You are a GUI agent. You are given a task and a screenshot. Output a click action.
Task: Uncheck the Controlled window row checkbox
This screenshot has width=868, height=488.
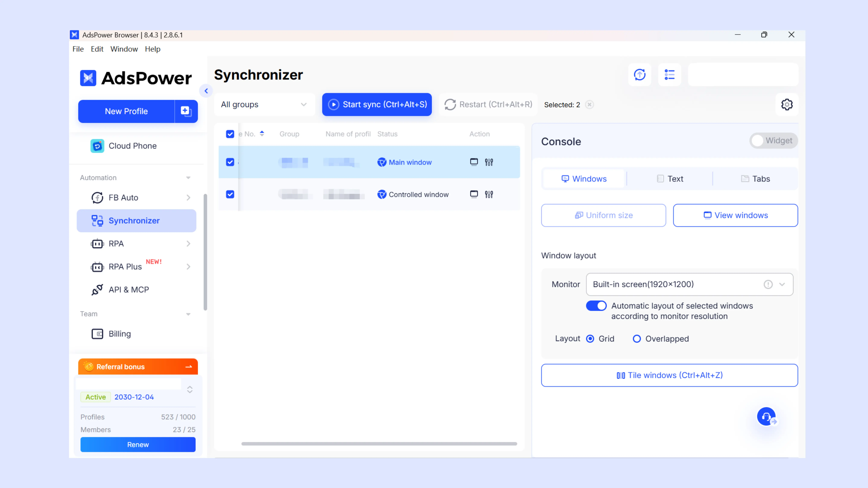pos(230,194)
